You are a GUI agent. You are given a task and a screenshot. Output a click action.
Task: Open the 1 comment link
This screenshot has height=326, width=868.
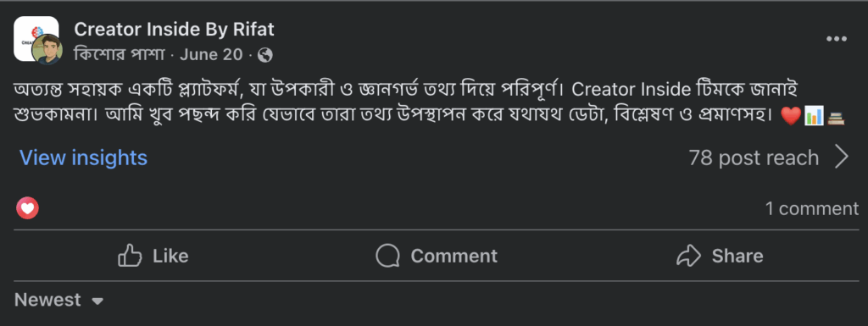click(811, 208)
